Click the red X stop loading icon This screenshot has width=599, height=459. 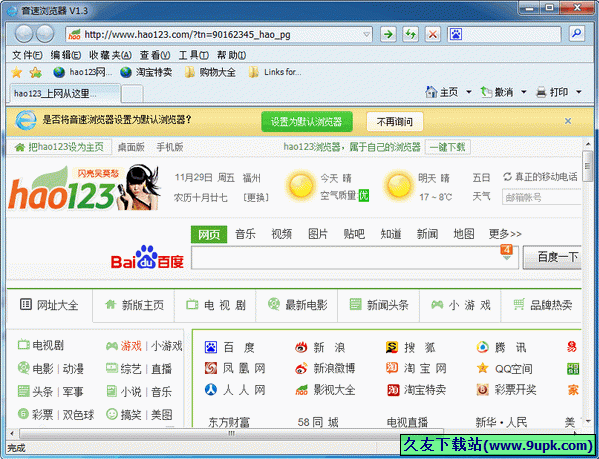[x=432, y=35]
